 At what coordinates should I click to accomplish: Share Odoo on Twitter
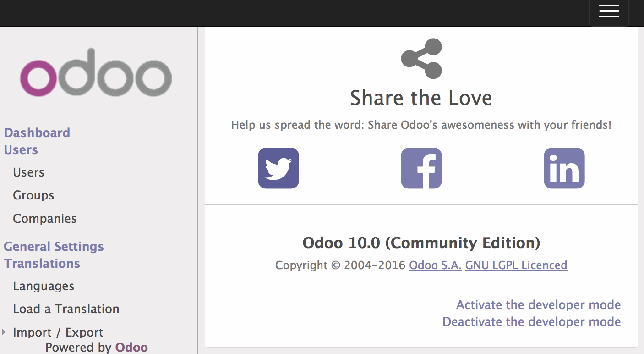click(278, 168)
